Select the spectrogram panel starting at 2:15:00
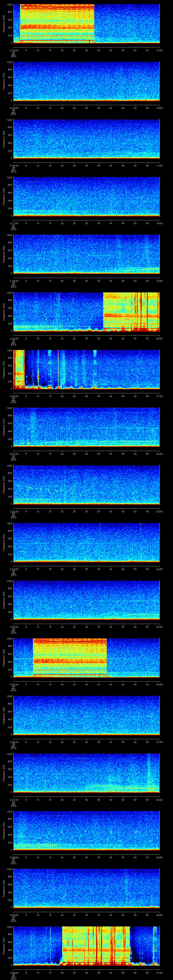This screenshot has height=980, width=173. [x=86, y=81]
